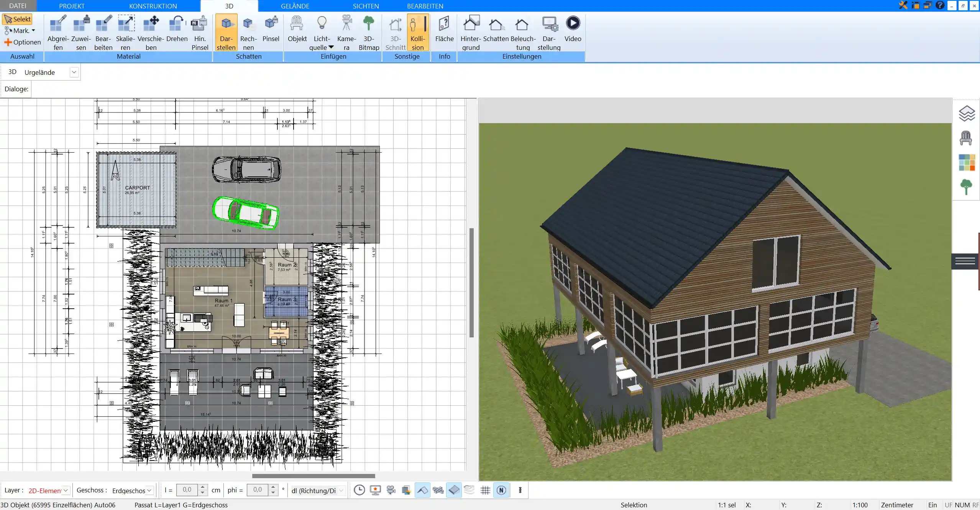Open selection Optionen
The height and width of the screenshot is (510, 980).
(x=22, y=42)
